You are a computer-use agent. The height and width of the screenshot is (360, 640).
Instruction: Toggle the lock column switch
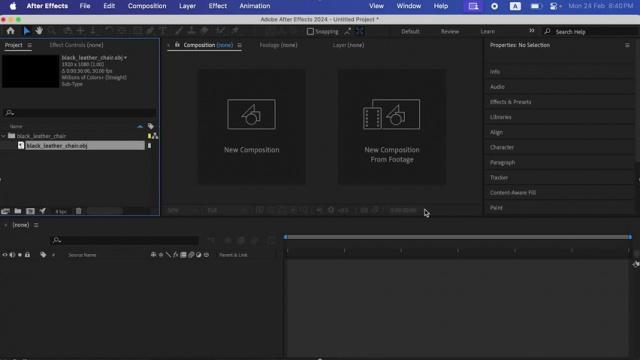[x=27, y=255]
